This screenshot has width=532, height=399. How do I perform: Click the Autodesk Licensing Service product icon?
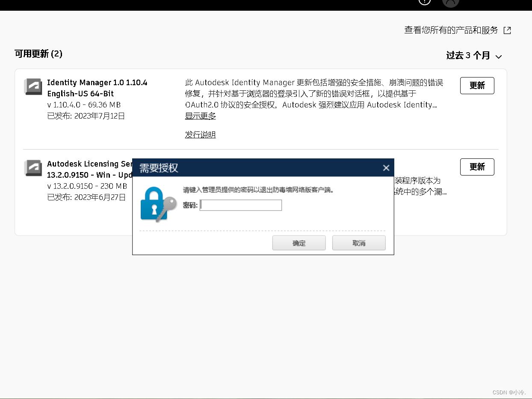point(33,168)
